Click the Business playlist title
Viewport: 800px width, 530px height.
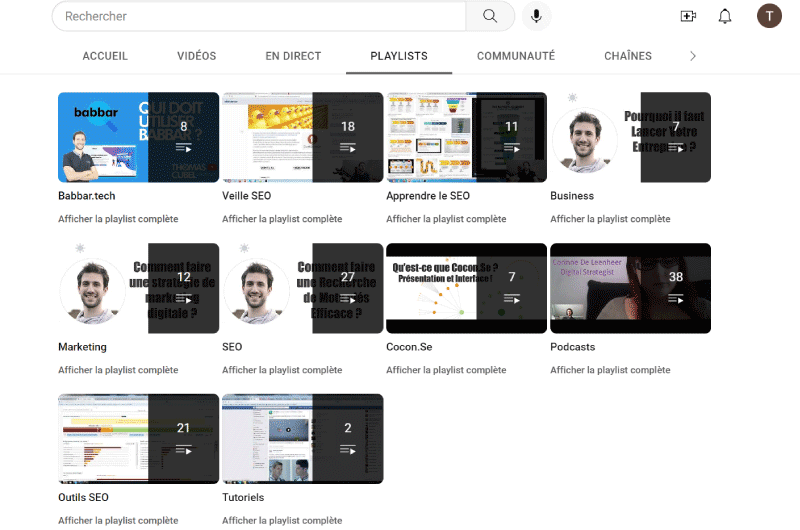572,196
